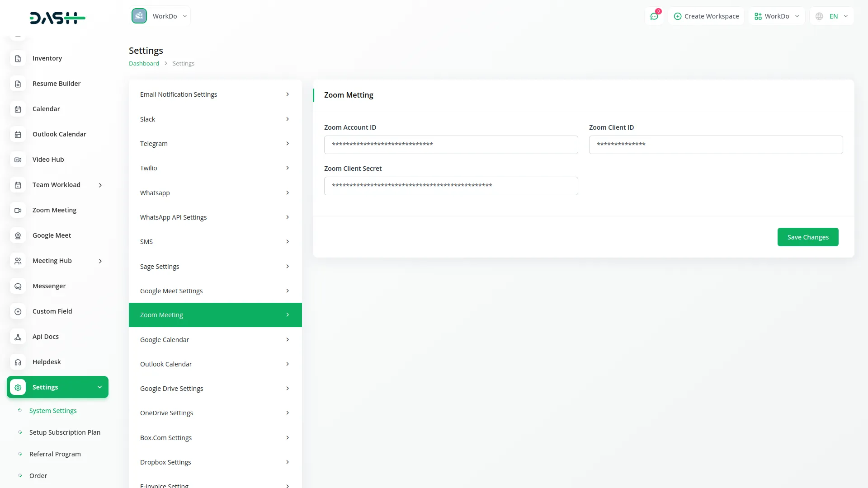Open the Helpdesk headset icon
The width and height of the screenshot is (868, 488).
pos(18,362)
